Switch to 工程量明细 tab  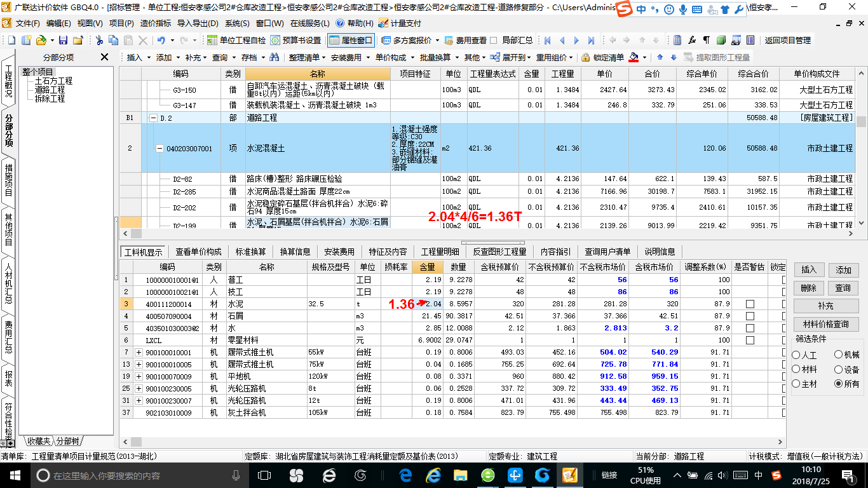440,252
